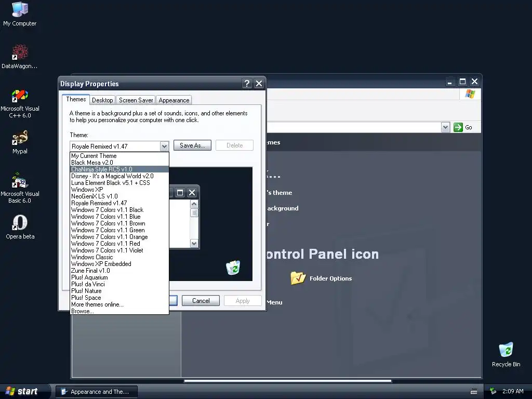Select Windows XP Embedded theme

coord(119,263)
